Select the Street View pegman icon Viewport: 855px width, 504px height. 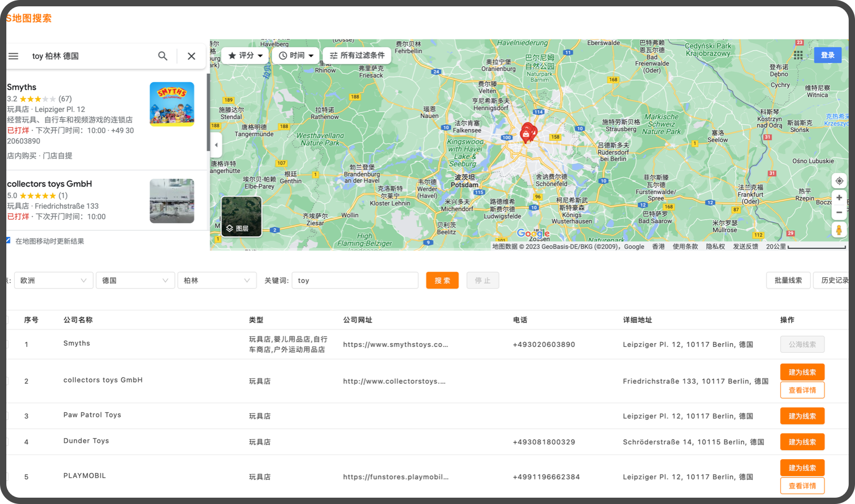[839, 230]
